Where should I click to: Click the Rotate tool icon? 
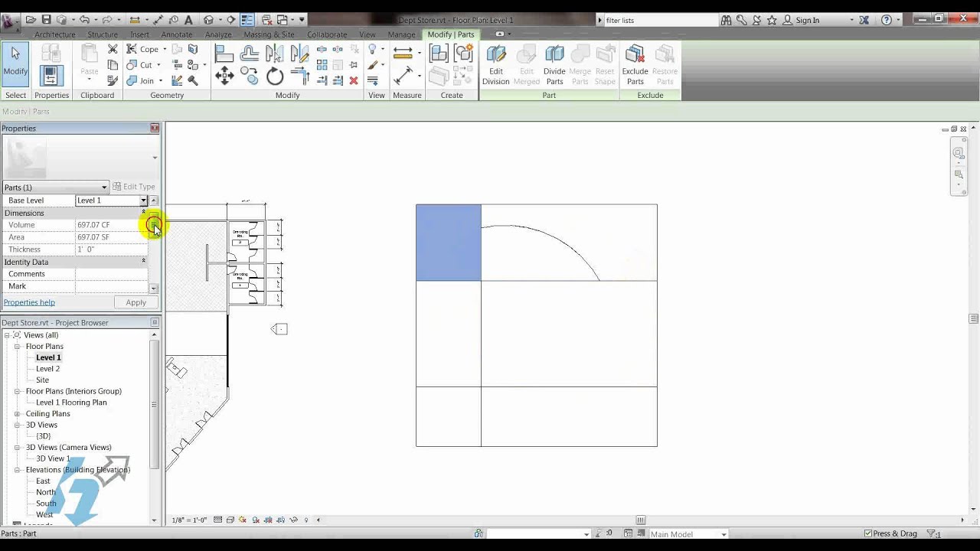pyautogui.click(x=275, y=76)
